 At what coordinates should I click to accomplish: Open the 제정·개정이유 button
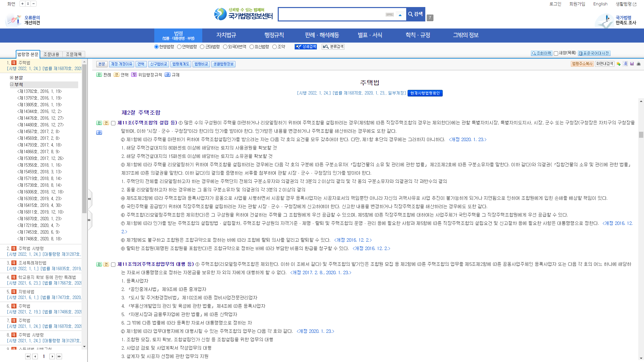pyautogui.click(x=121, y=64)
